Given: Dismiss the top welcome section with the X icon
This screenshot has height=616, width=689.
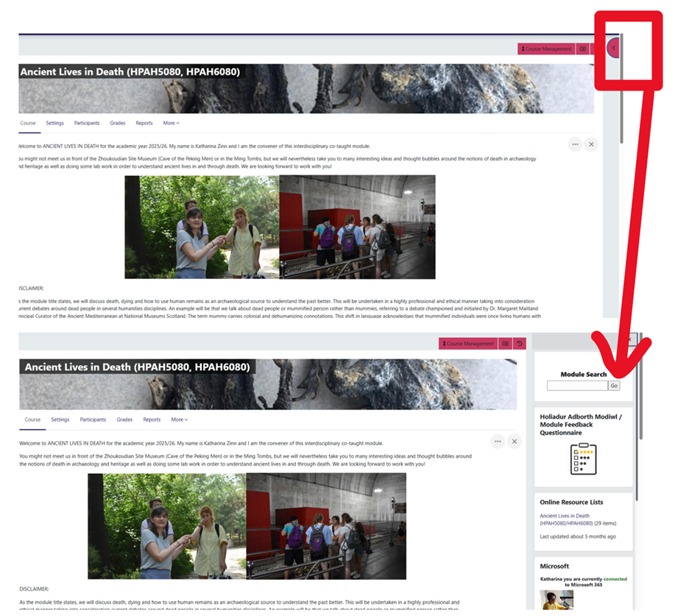Looking at the screenshot, I should (590, 144).
